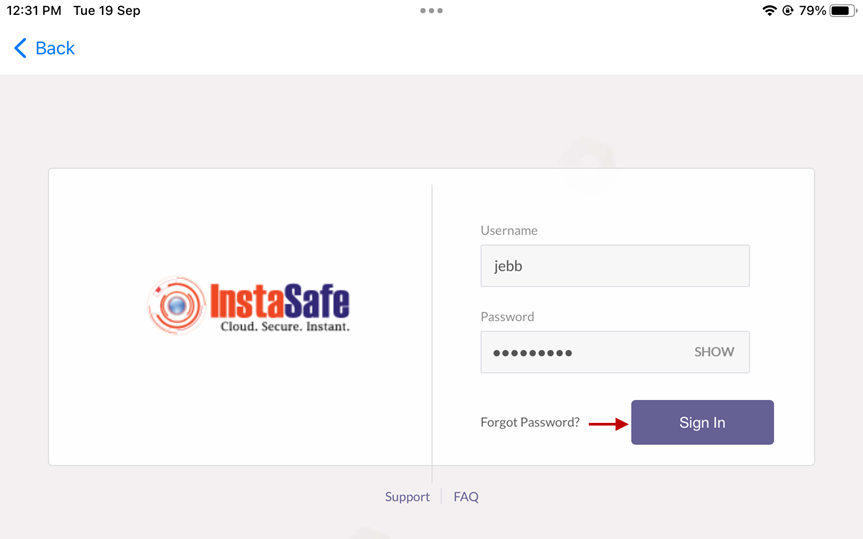Screen dimensions: 863x539
Task: Tap the Back navigation button
Action: [44, 48]
